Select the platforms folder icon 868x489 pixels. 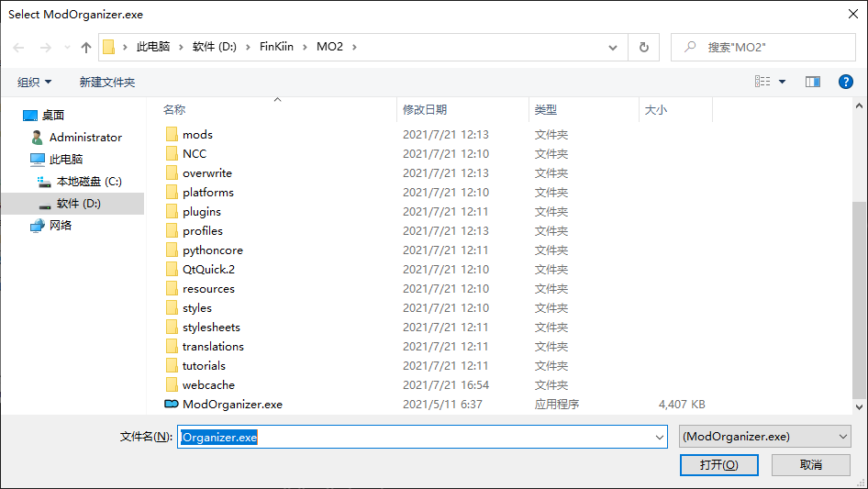click(x=172, y=192)
